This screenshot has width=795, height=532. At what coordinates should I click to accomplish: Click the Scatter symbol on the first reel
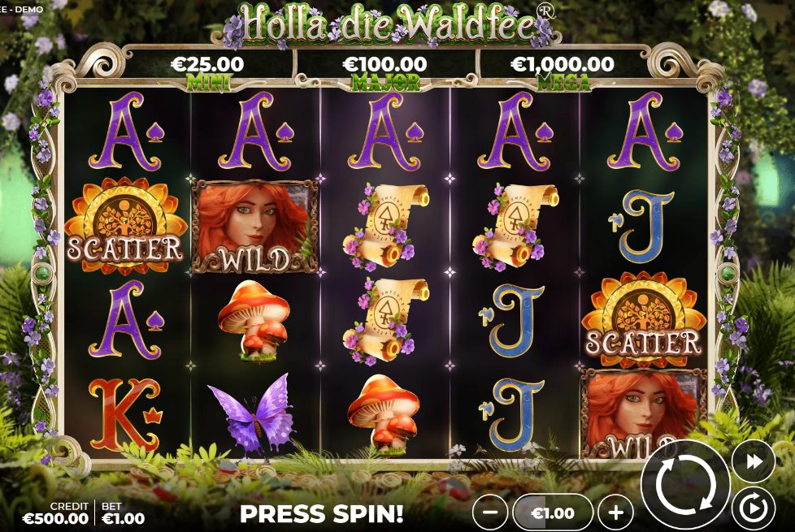pyautogui.click(x=125, y=226)
